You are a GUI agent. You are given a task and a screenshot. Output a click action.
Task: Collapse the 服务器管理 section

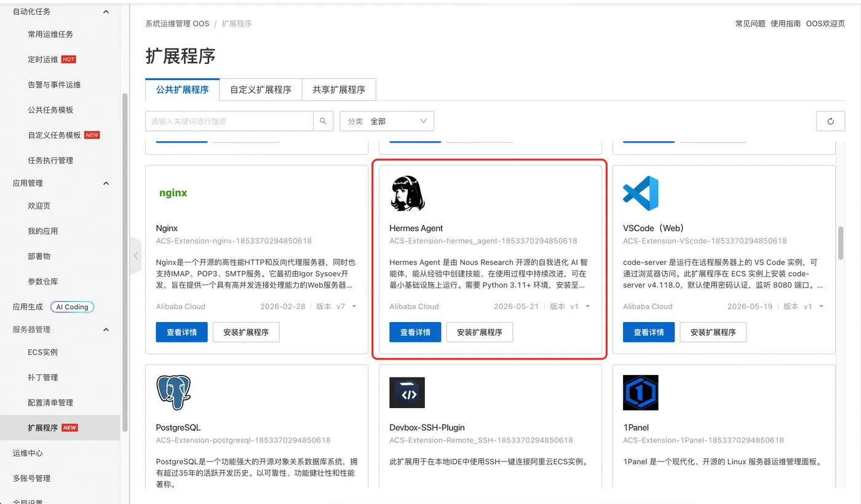[x=106, y=329]
